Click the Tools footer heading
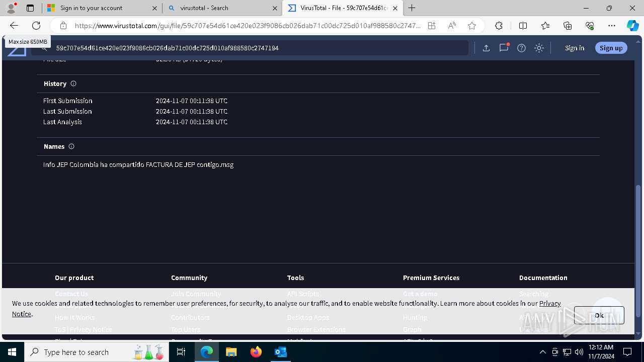This screenshot has width=644, height=362. 295,278
